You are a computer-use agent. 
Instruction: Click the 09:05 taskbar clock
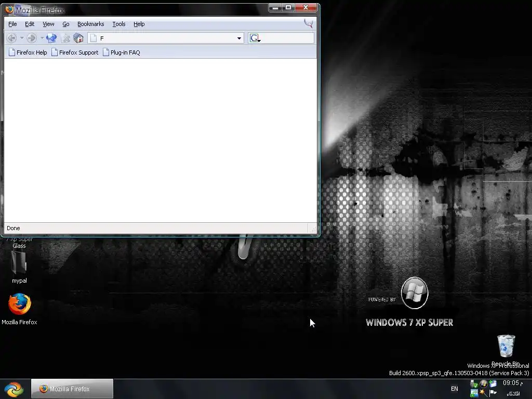513,383
